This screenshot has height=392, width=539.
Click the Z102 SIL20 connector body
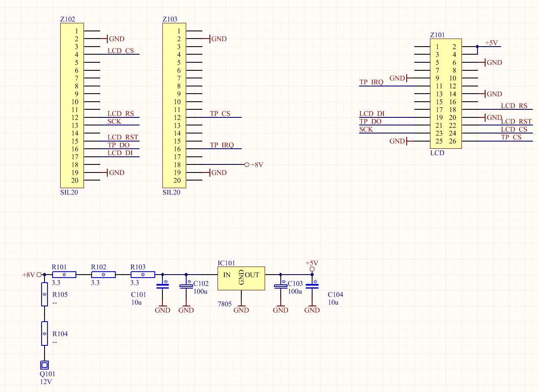pos(72,106)
